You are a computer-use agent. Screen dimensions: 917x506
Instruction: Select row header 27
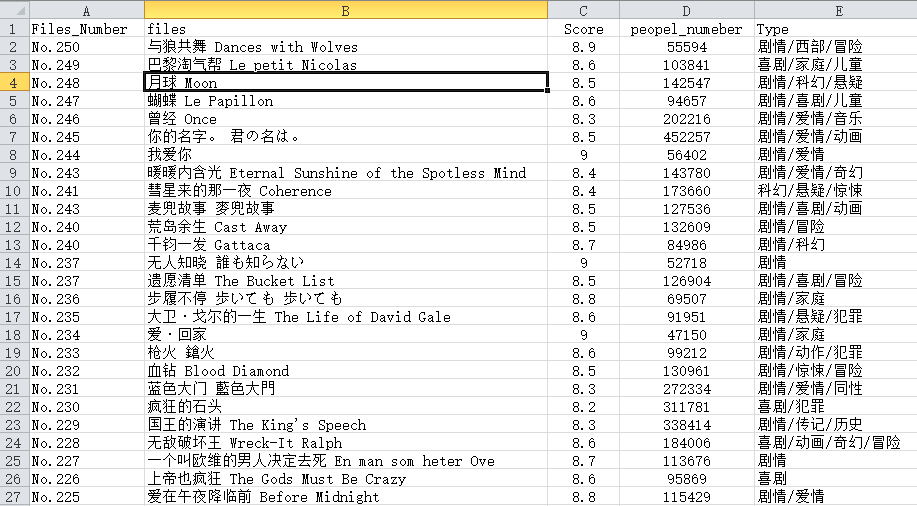15,497
